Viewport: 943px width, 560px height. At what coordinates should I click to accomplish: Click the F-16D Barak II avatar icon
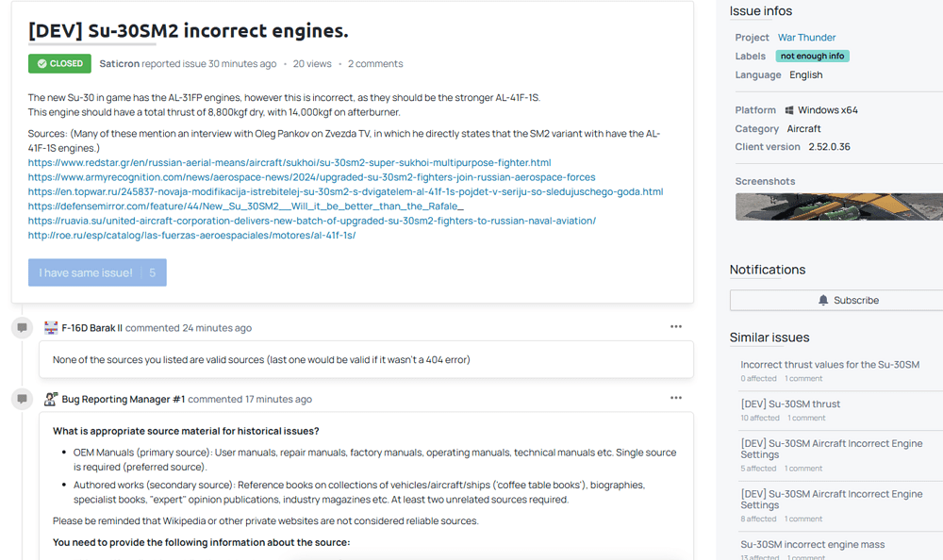(x=51, y=328)
